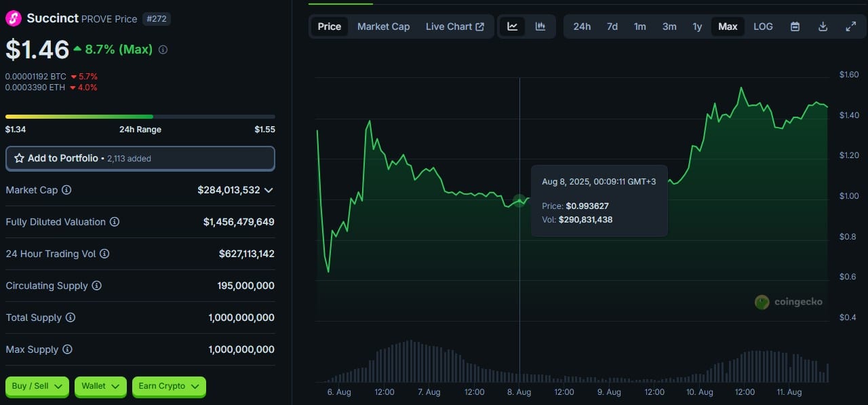Click the info icon beside Circulating Supply
868x405 pixels.
click(98, 286)
